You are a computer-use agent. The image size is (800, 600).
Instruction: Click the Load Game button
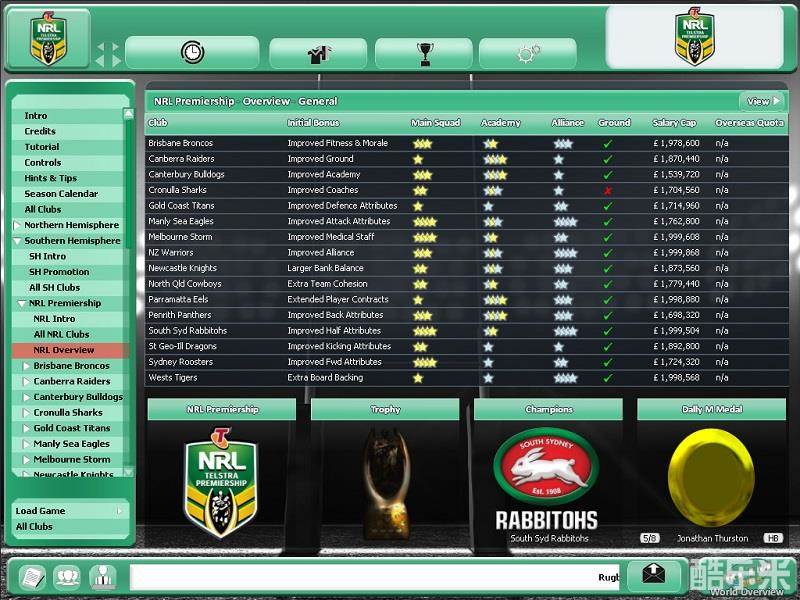pos(70,511)
